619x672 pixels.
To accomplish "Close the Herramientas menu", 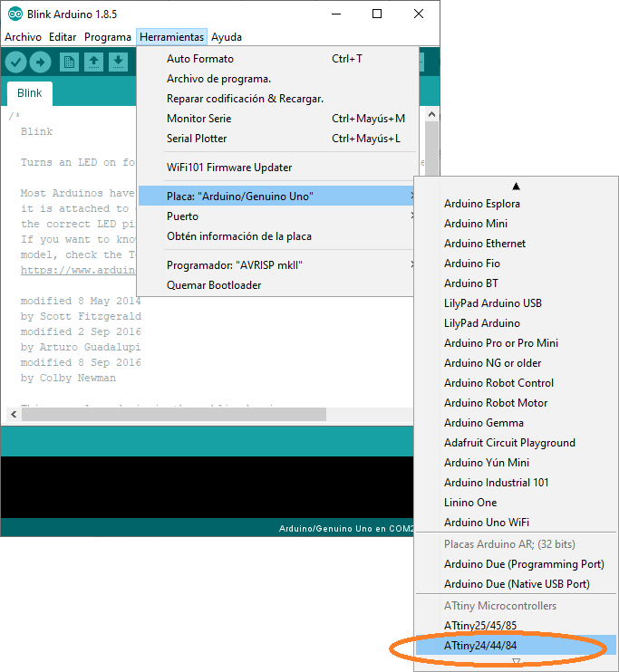I will [x=171, y=37].
